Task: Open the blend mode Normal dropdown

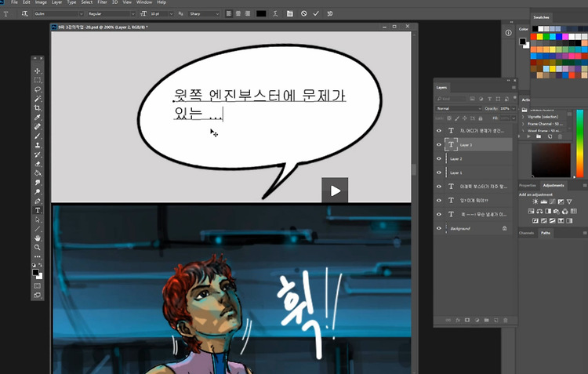Action: pos(459,108)
